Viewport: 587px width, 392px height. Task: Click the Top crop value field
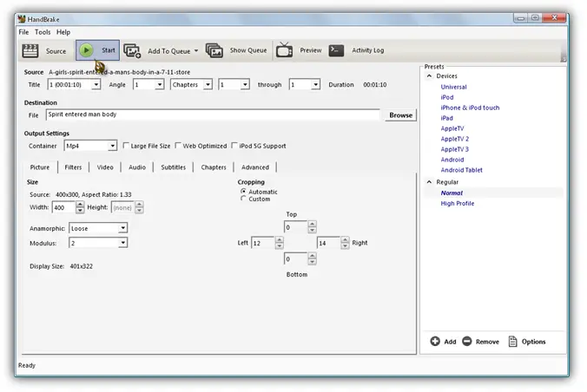click(296, 227)
